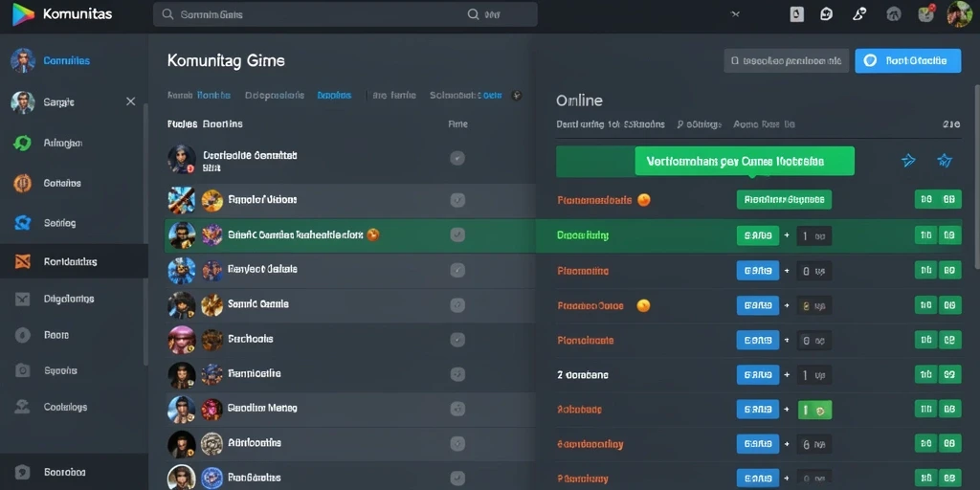Toggle checkmark in the second game list row

(x=457, y=200)
